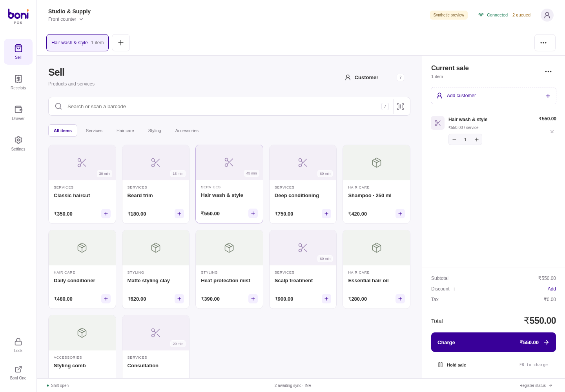Open Receipts from the sidebar
The height and width of the screenshot is (392, 565).
pos(18,82)
